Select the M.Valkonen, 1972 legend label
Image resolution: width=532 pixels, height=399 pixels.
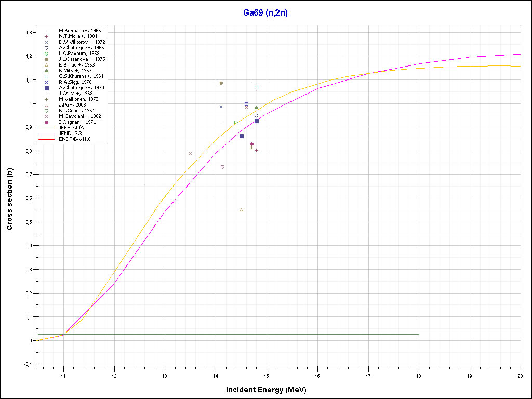75,99
